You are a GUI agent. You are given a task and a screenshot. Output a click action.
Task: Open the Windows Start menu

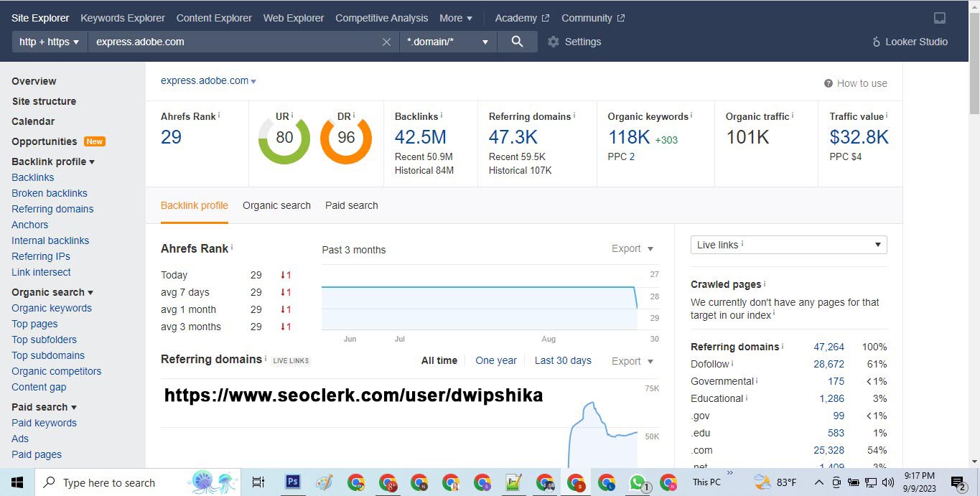click(17, 482)
